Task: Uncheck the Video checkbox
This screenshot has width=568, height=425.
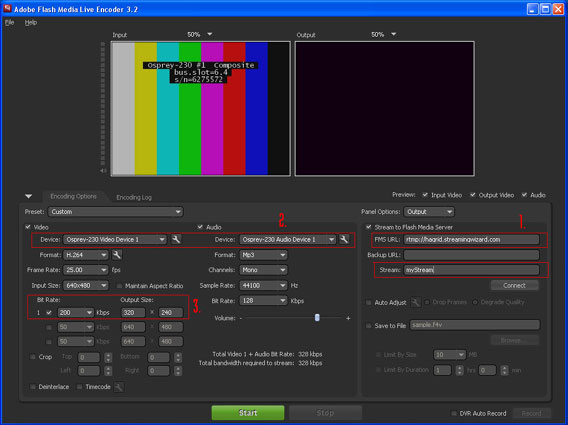Action: click(28, 227)
